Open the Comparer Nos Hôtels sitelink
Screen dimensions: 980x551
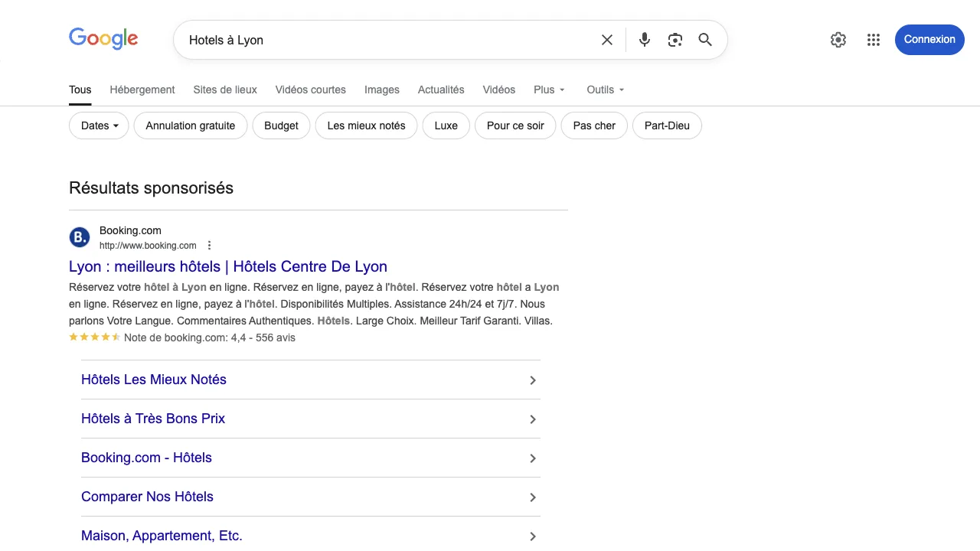click(x=147, y=497)
